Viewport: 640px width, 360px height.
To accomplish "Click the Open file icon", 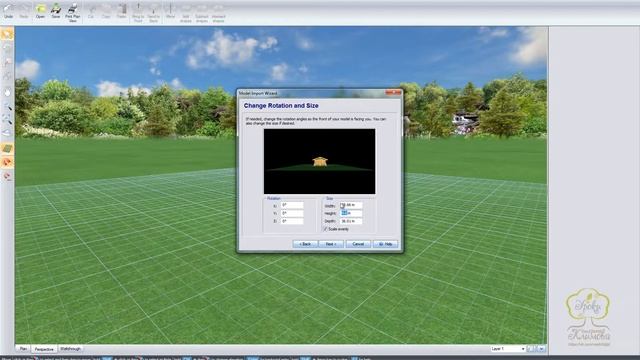I will [40, 11].
